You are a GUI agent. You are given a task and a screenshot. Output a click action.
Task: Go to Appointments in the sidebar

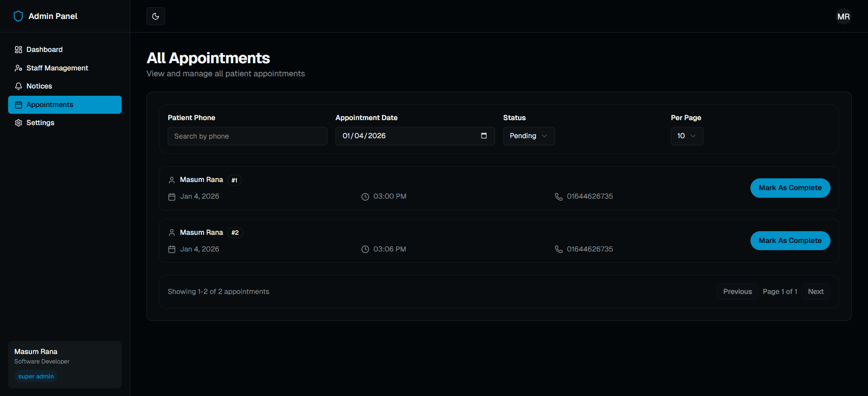pos(65,105)
